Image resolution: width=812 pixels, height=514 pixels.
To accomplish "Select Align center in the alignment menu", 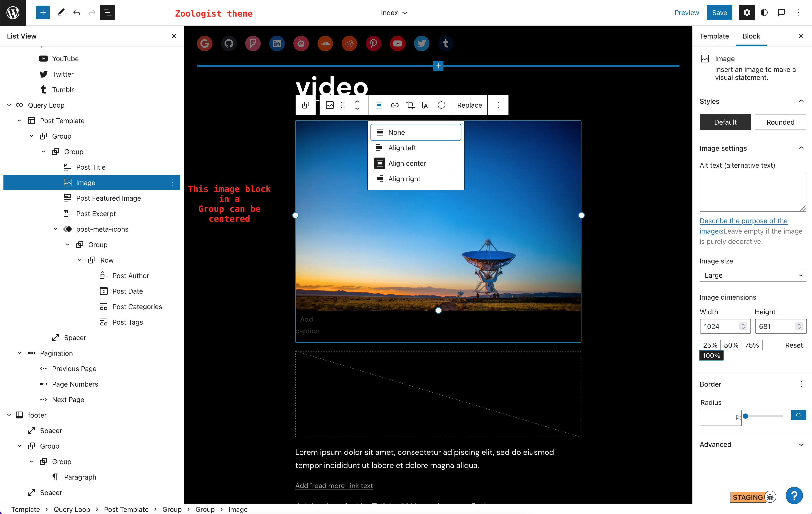I will pos(407,163).
